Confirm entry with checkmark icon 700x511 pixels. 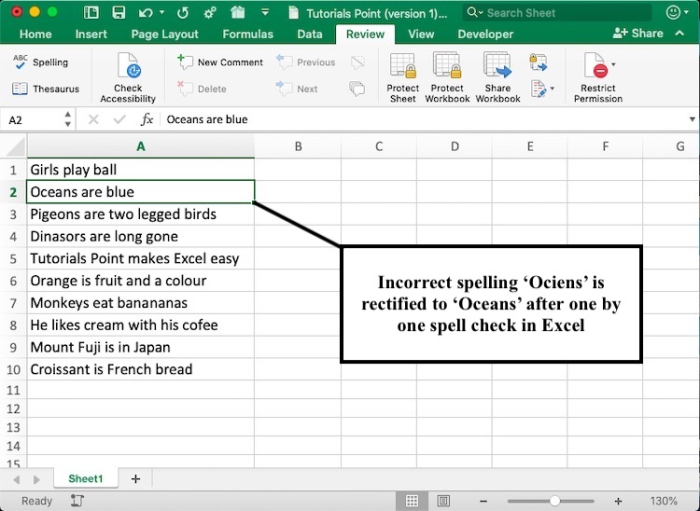coord(120,119)
